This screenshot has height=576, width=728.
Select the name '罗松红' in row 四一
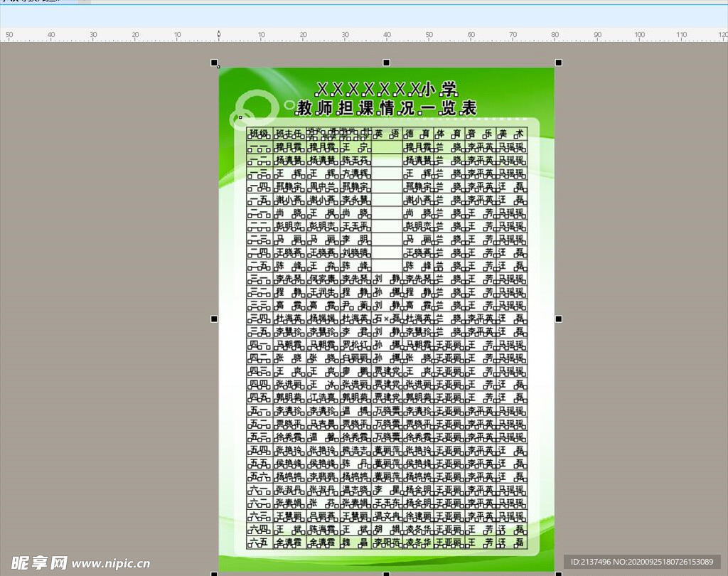pyautogui.click(x=355, y=345)
